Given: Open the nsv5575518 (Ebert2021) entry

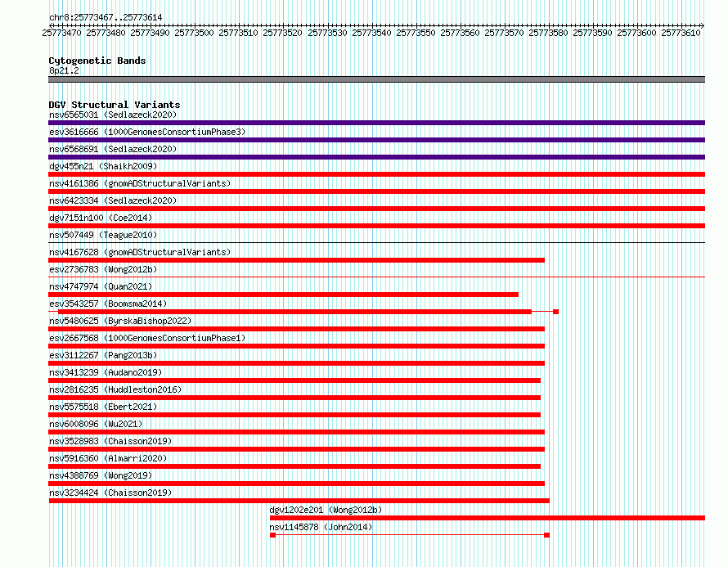Looking at the screenshot, I should [x=103, y=407].
